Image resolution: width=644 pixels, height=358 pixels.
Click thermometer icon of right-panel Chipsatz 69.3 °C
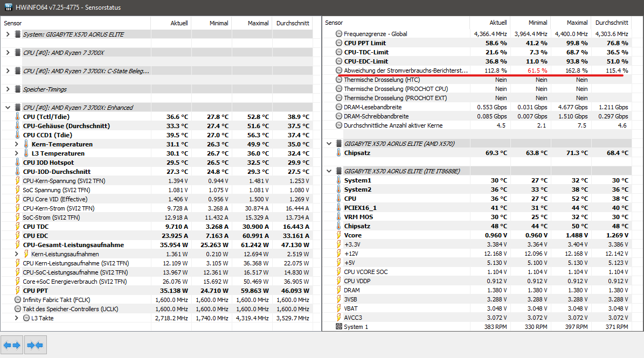[x=339, y=152]
